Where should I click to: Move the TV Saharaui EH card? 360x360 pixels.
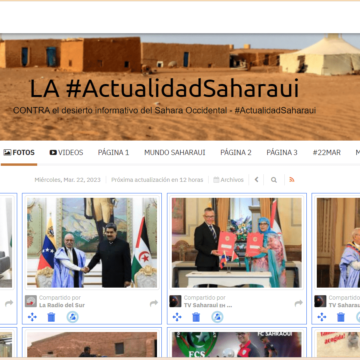[177, 317]
